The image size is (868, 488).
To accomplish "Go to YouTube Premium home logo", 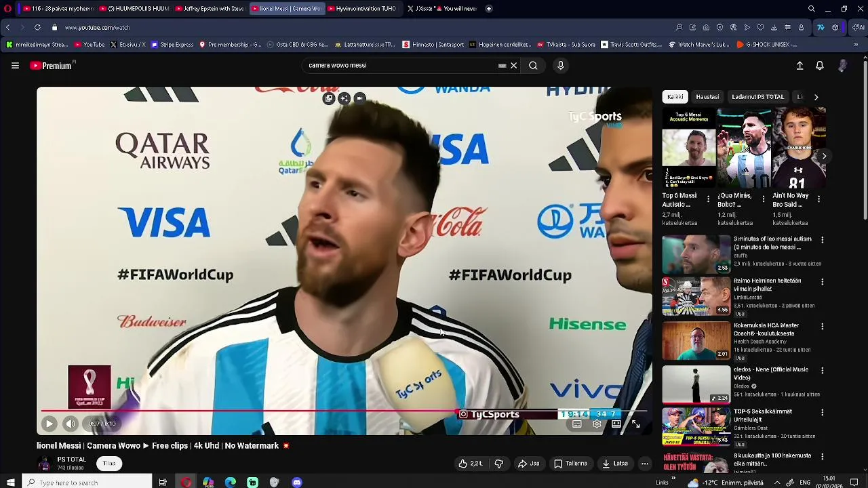I will click(52, 66).
